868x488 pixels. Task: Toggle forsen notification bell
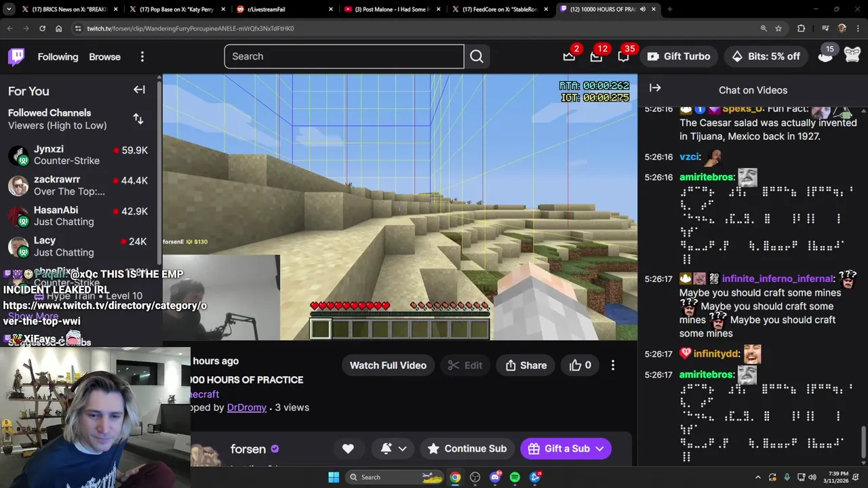tap(387, 449)
